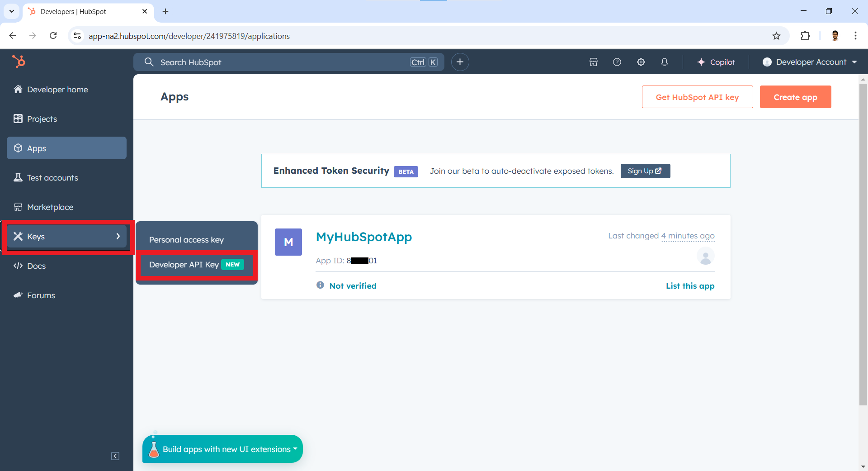Select Apps in the sidebar
868x471 pixels.
tap(66, 148)
